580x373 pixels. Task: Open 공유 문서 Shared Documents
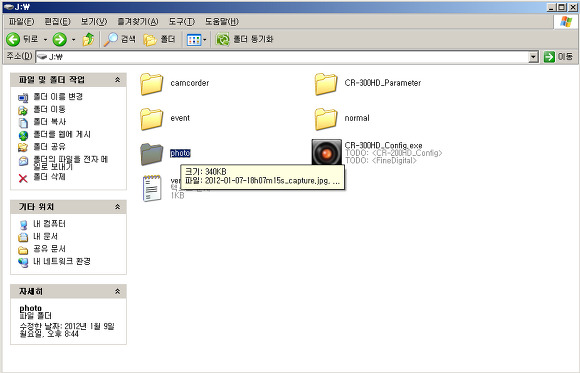tap(50, 249)
